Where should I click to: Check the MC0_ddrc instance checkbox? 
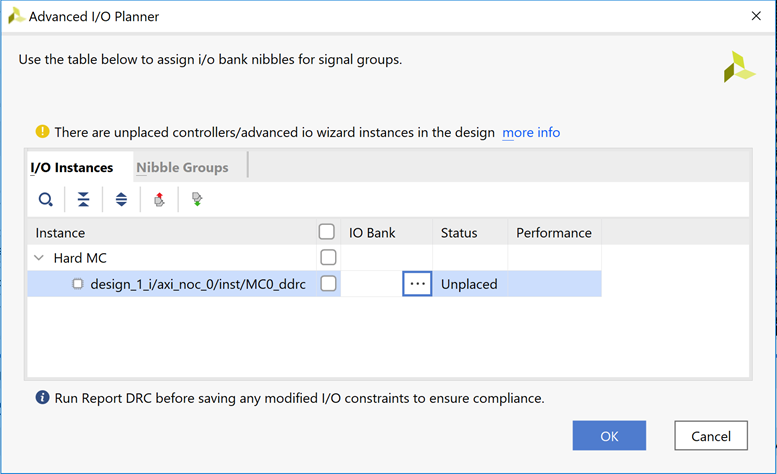pyautogui.click(x=327, y=284)
